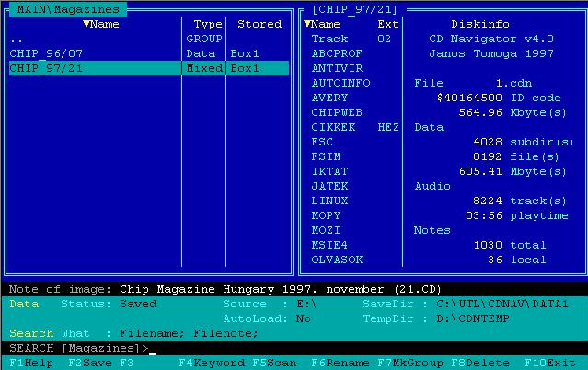Click the Status value 'Saved'
Screen dimensions: 588x370
click(x=138, y=304)
